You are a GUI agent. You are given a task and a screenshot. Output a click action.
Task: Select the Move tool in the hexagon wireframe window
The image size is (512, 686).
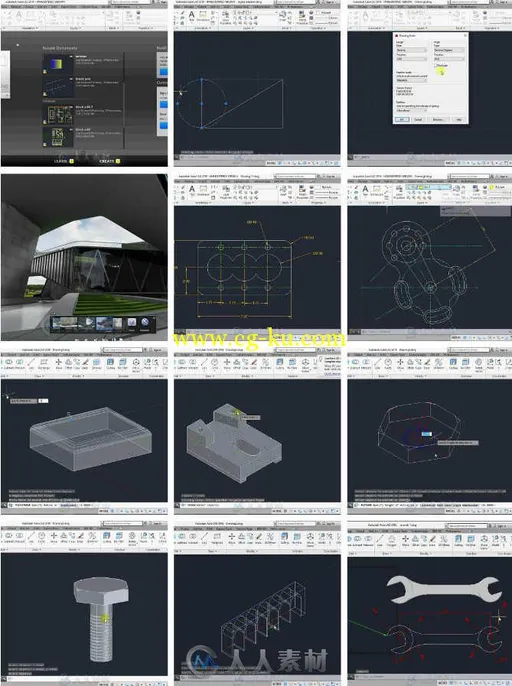pos(400,364)
